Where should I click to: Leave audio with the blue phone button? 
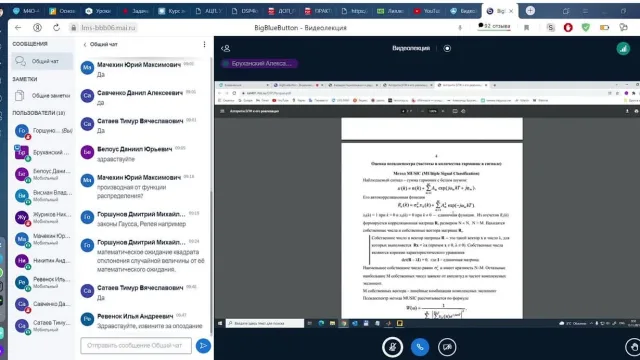pos(420,347)
